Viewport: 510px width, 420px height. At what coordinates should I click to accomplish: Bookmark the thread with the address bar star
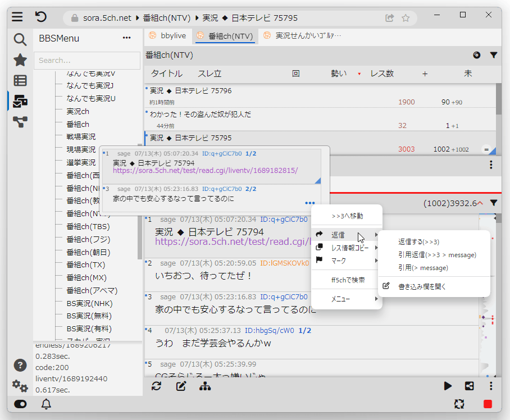pos(406,18)
